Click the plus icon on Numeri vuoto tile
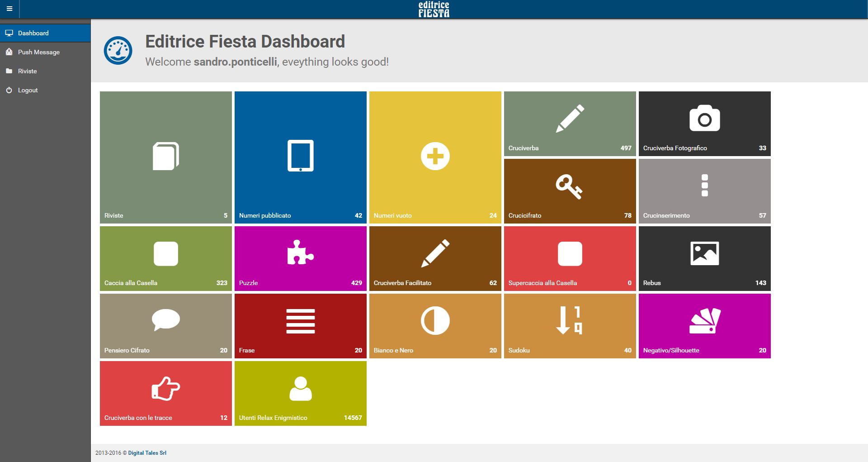Viewport: 868px width, 462px height. (x=435, y=156)
